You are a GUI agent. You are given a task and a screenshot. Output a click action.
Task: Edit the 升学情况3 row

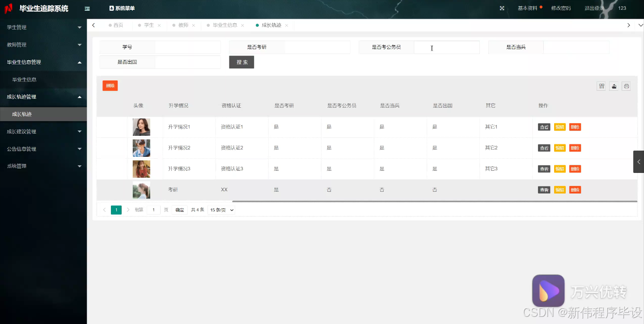pyautogui.click(x=560, y=169)
